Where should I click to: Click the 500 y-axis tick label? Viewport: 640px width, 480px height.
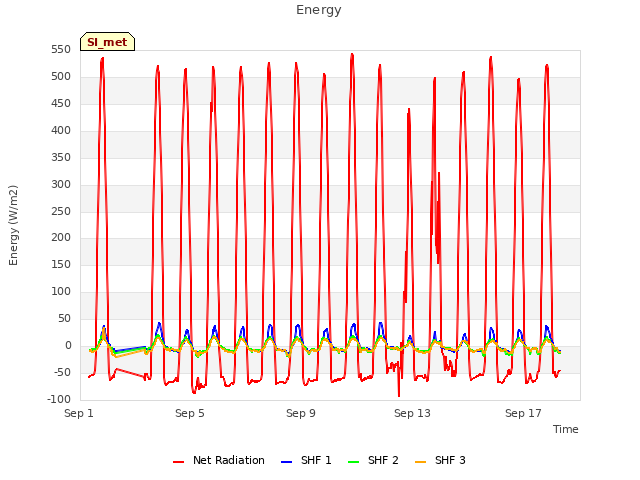point(61,77)
